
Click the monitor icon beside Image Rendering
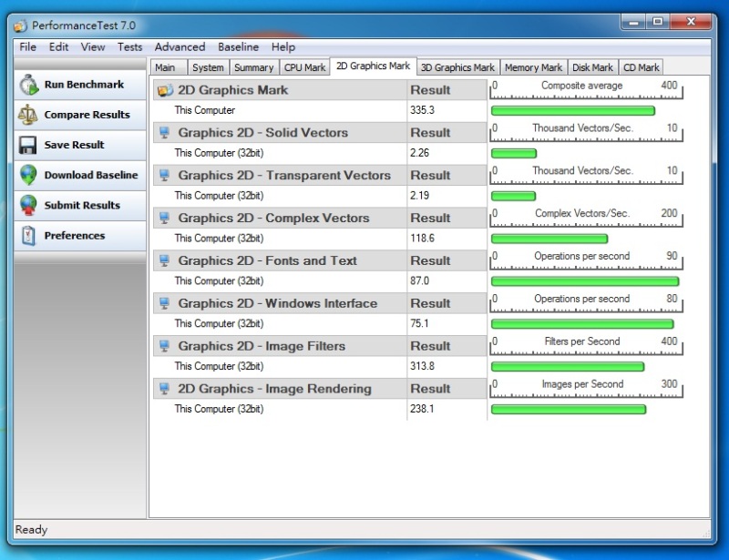click(164, 389)
